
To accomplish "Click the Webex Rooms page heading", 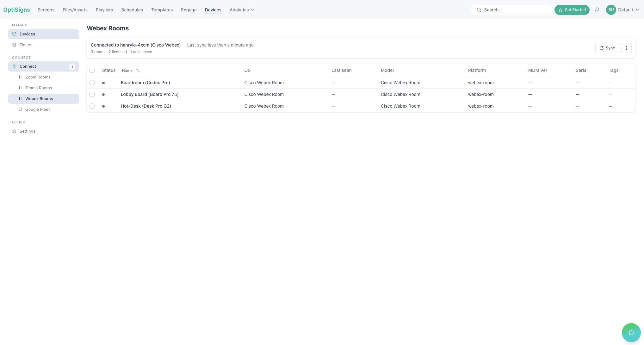I will pos(108,28).
